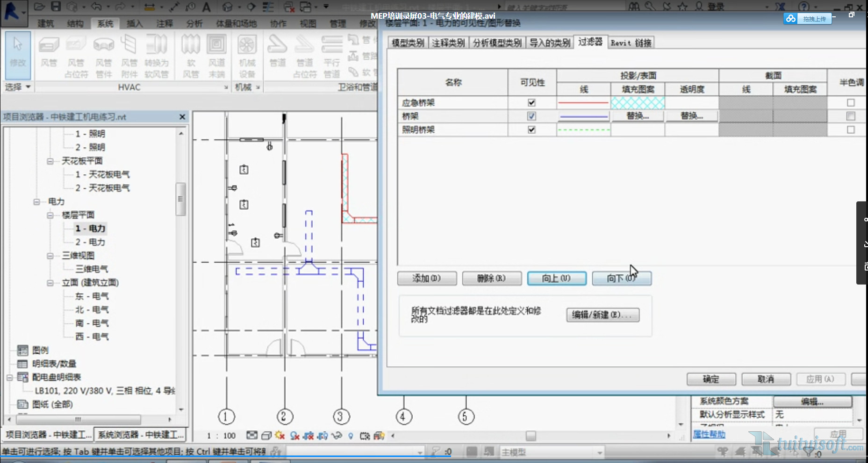This screenshot has height=463, width=868.
Task: Select the 2 - 电力 floor plan view
Action: 90,242
